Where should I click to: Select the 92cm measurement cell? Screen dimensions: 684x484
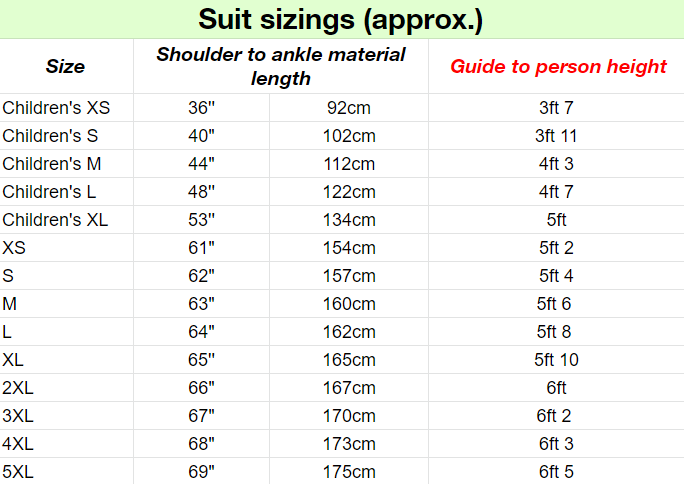coord(349,108)
